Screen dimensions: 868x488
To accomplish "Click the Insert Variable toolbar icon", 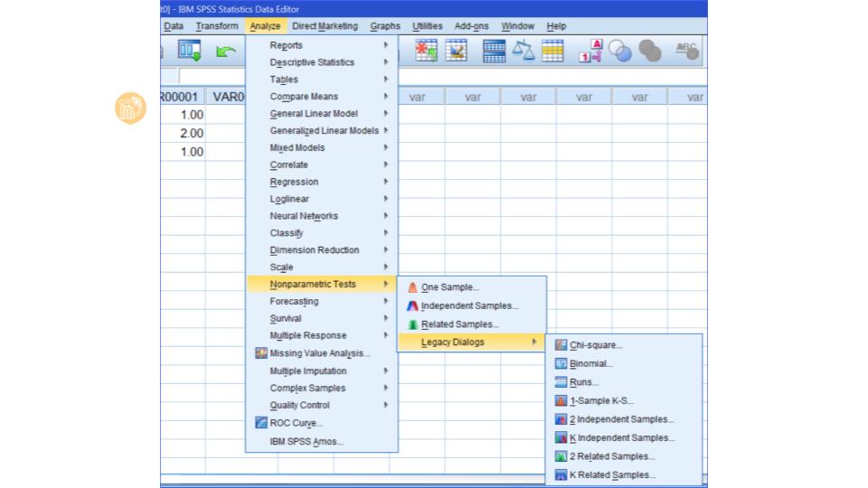I will click(x=456, y=51).
